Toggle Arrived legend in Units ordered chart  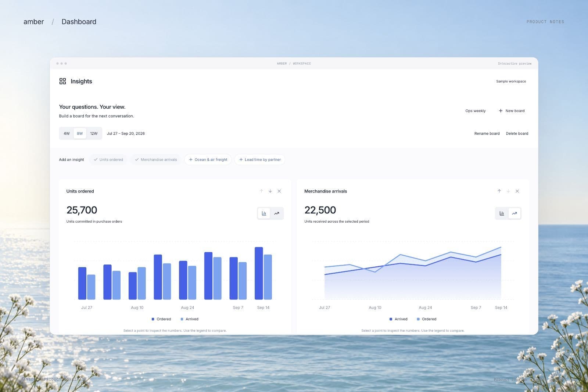coord(189,319)
